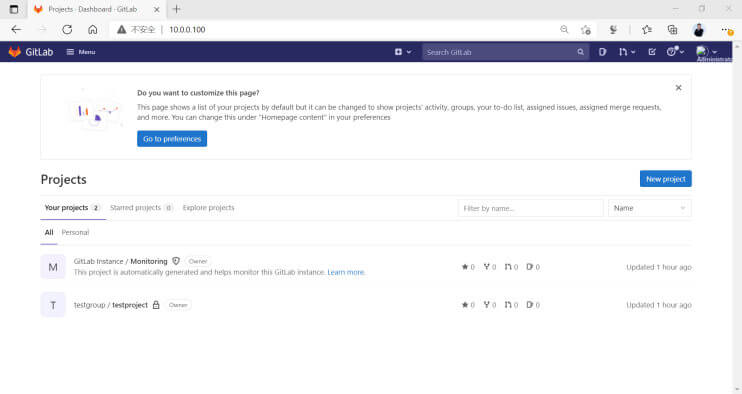Click the Filter by name field
This screenshot has width=742, height=394.
[530, 208]
